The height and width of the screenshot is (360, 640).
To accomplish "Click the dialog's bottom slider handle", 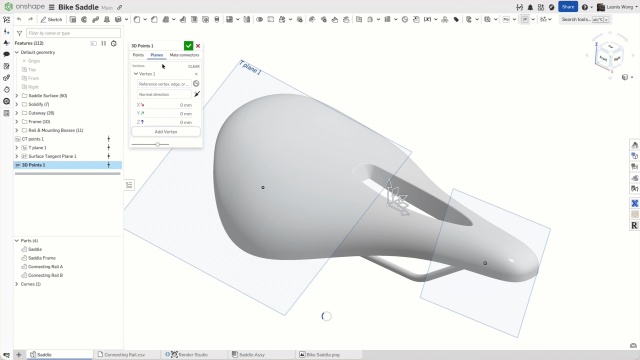I will (158, 144).
